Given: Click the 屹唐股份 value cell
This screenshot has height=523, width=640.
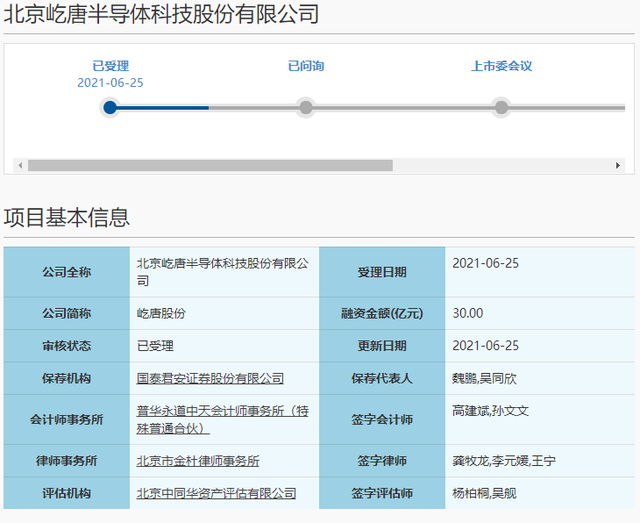Looking at the screenshot, I should pyautogui.click(x=224, y=314).
